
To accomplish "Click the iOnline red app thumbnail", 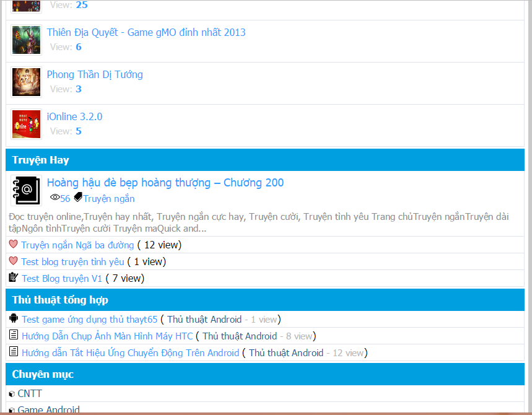I will (26, 124).
